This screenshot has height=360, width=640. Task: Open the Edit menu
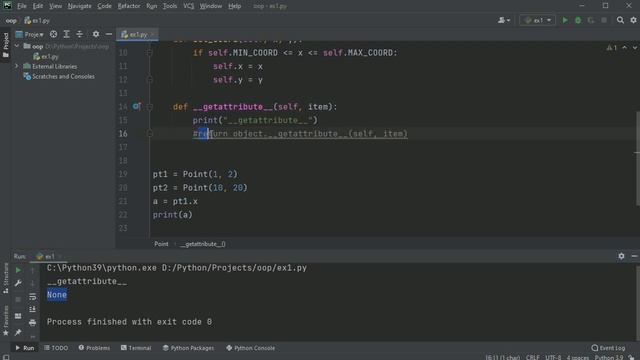click(x=38, y=6)
